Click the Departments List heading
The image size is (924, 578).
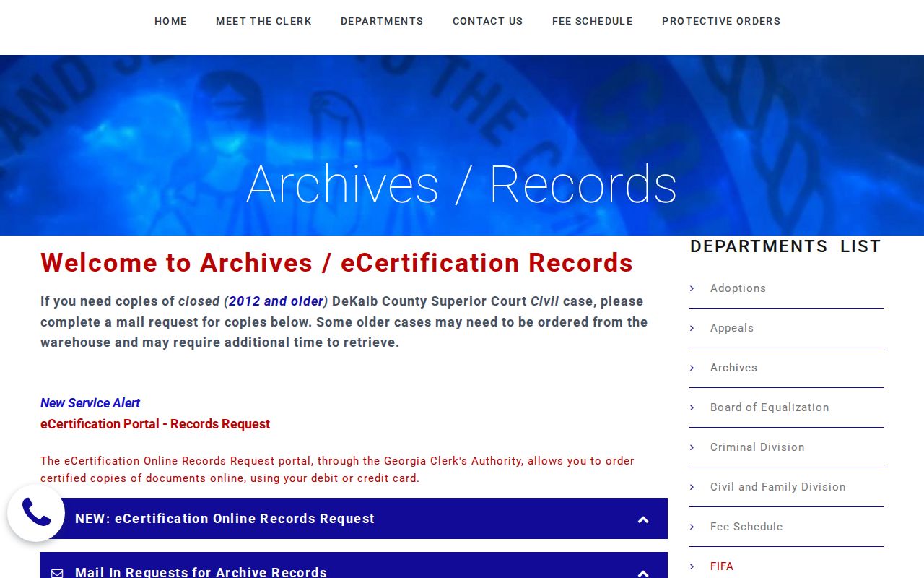(785, 246)
